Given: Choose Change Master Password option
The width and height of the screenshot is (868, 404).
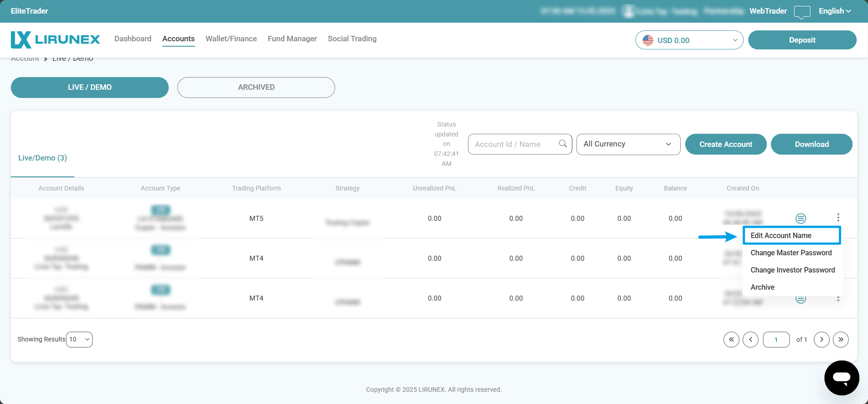Looking at the screenshot, I should click(791, 253).
